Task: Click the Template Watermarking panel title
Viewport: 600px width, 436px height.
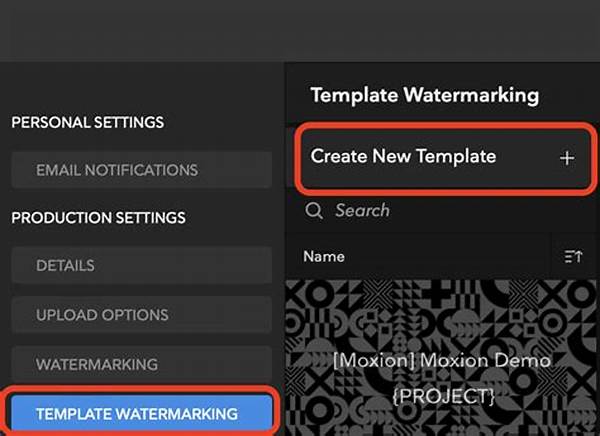Action: 425,96
